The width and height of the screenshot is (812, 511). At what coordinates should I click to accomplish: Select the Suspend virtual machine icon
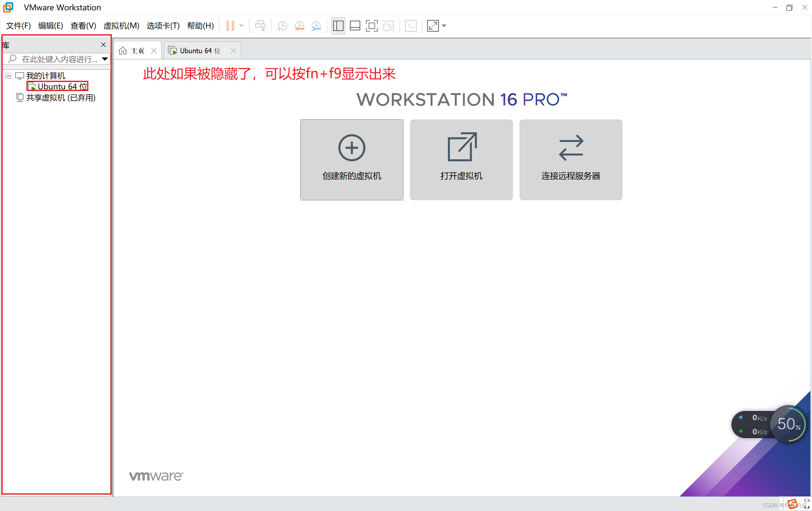(x=231, y=26)
